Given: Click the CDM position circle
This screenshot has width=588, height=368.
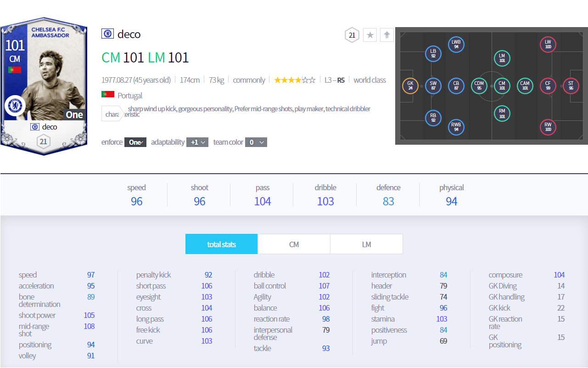Looking at the screenshot, I should click(479, 86).
